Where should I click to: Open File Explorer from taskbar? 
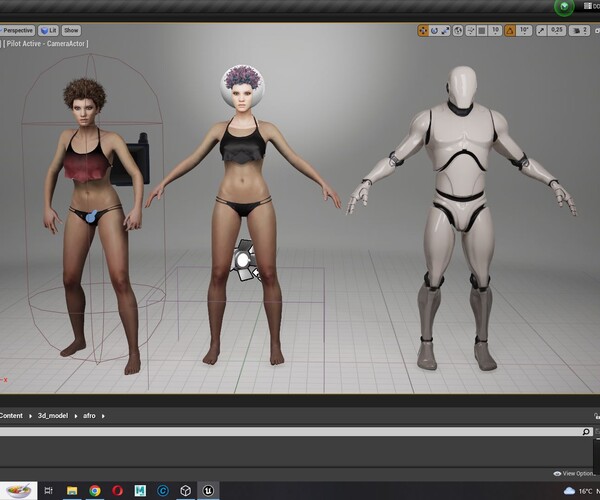(x=72, y=491)
